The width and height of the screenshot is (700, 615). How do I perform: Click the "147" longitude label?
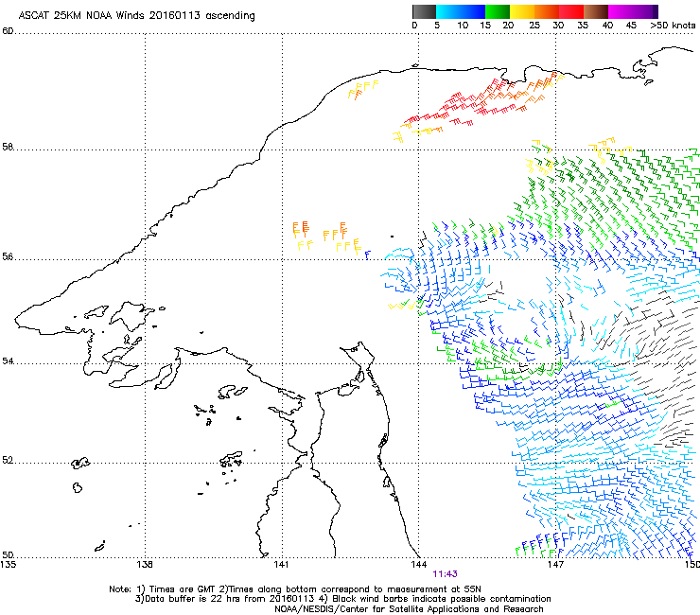pyautogui.click(x=555, y=565)
